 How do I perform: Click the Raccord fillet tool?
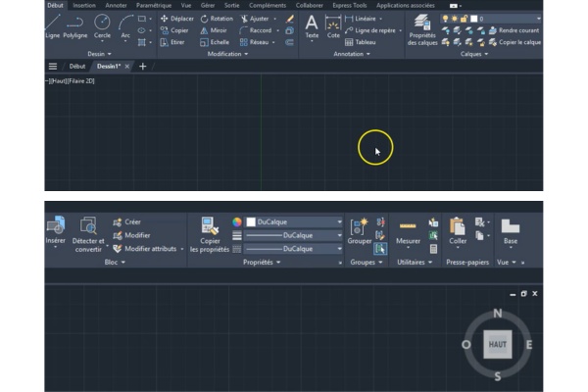click(256, 30)
